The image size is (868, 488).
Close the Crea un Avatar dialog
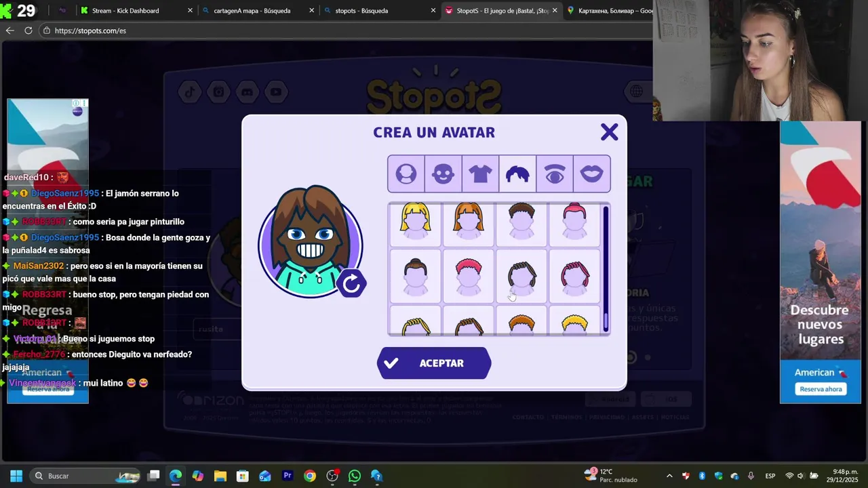click(x=609, y=132)
